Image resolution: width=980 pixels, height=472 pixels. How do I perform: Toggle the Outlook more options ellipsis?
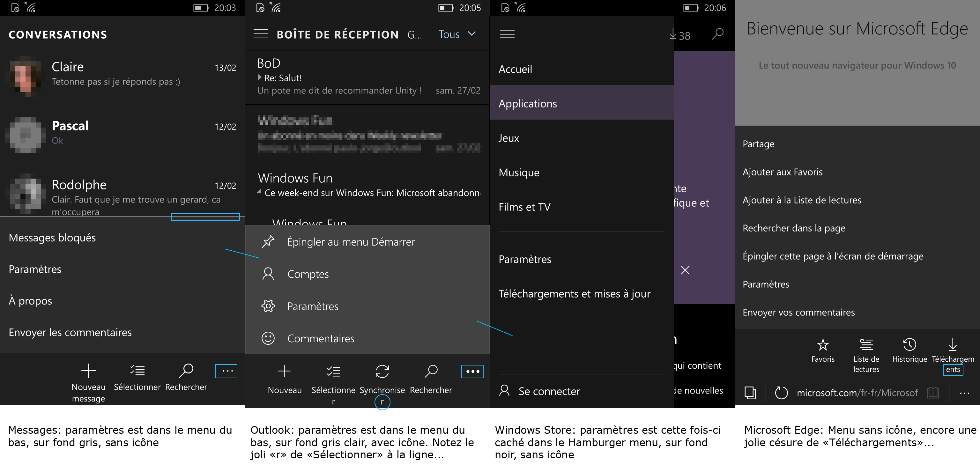click(472, 371)
